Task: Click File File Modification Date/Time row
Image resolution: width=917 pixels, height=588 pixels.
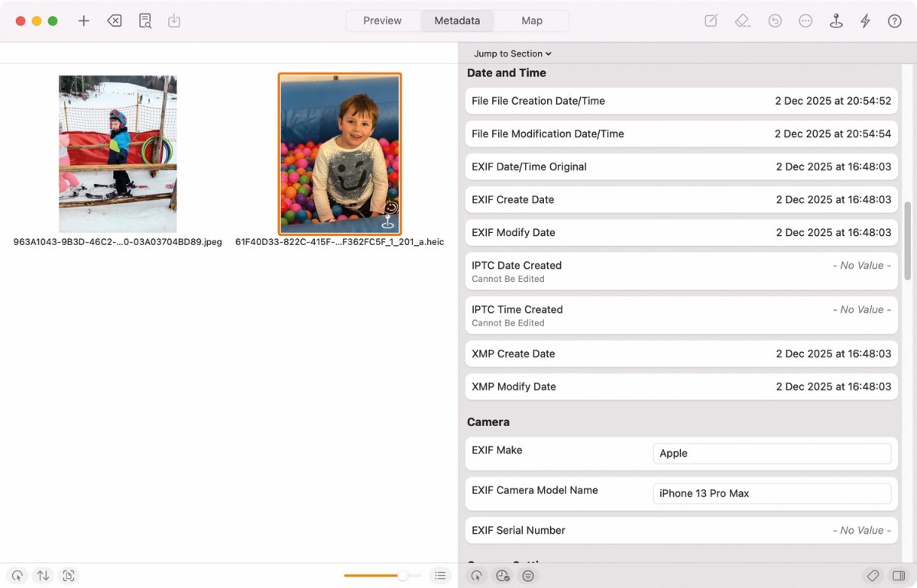Action: click(x=682, y=134)
